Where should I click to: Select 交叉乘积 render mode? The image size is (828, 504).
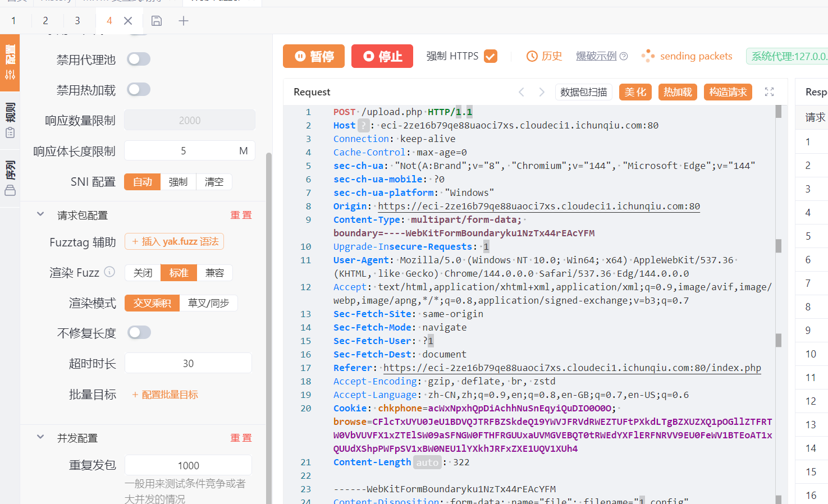coord(152,303)
